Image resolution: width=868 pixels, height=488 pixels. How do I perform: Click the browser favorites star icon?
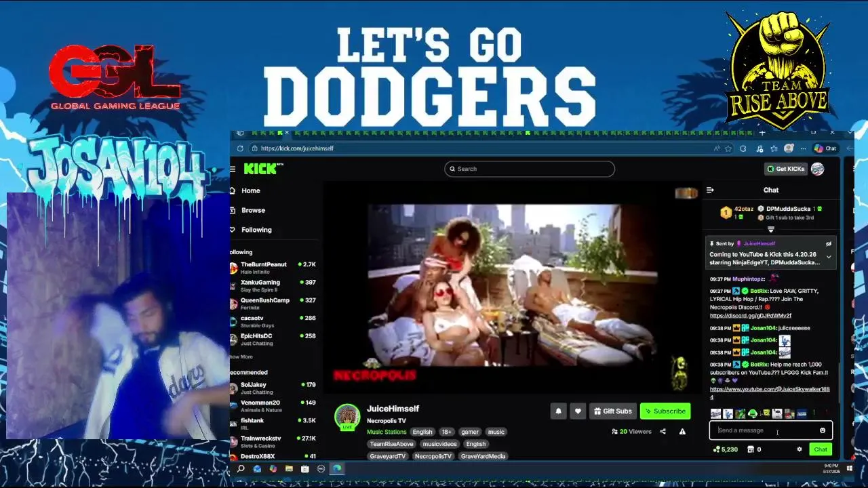click(x=728, y=148)
